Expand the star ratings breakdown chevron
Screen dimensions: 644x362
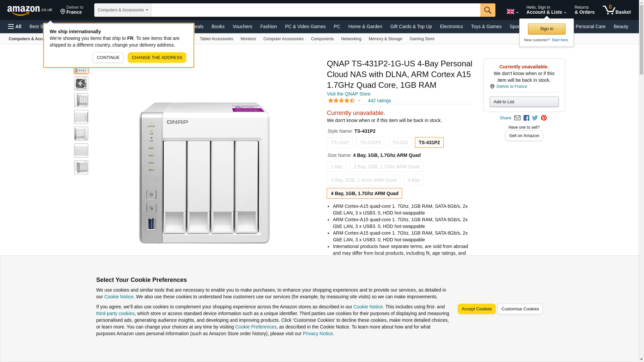[x=359, y=101]
